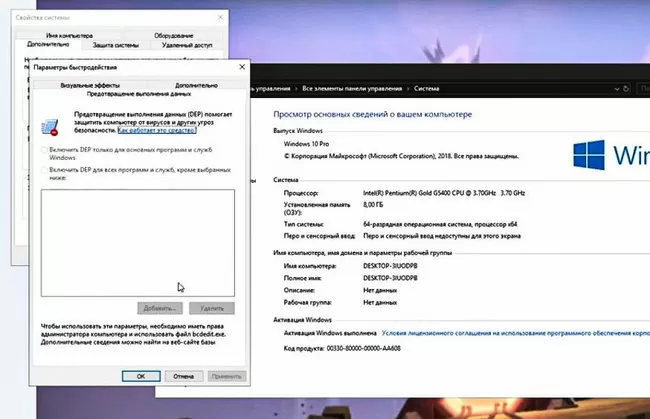Select DEP only for essential Windows programs
The height and width of the screenshot is (419, 650).
click(44, 150)
